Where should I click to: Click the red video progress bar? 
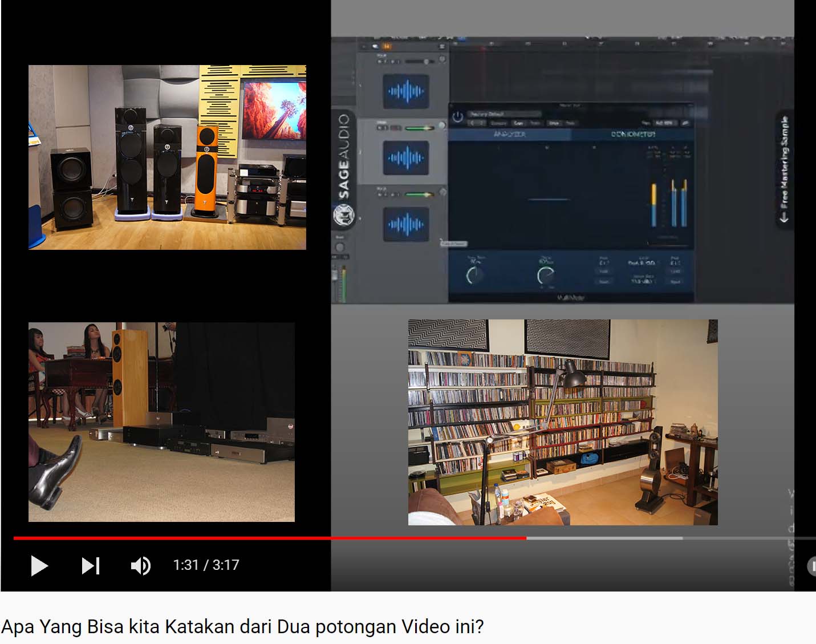[x=269, y=537]
